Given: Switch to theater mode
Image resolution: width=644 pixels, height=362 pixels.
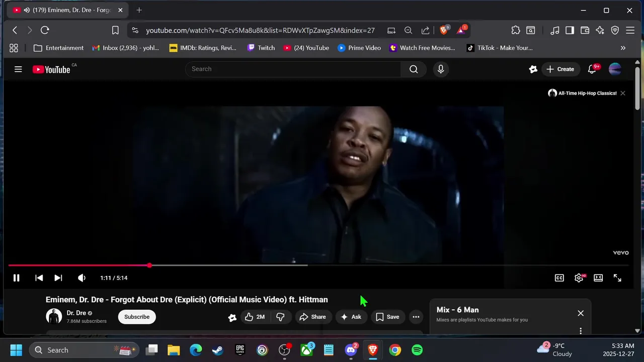Looking at the screenshot, I should point(598,278).
